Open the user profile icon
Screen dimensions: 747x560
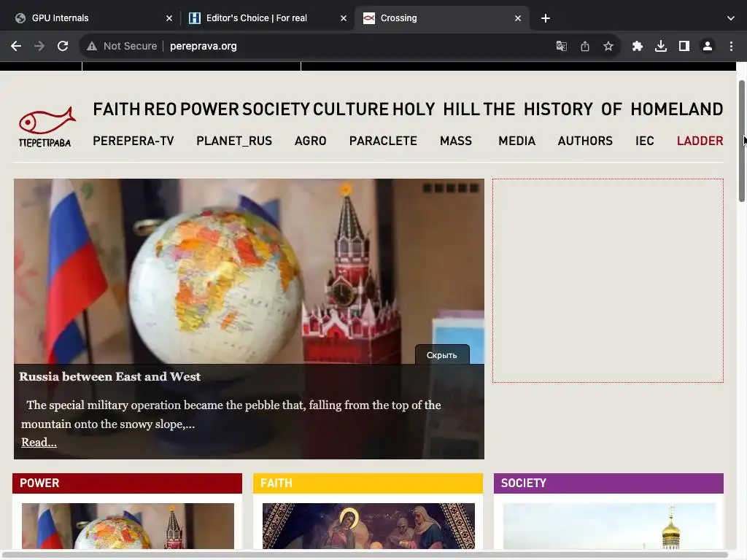pos(708,46)
